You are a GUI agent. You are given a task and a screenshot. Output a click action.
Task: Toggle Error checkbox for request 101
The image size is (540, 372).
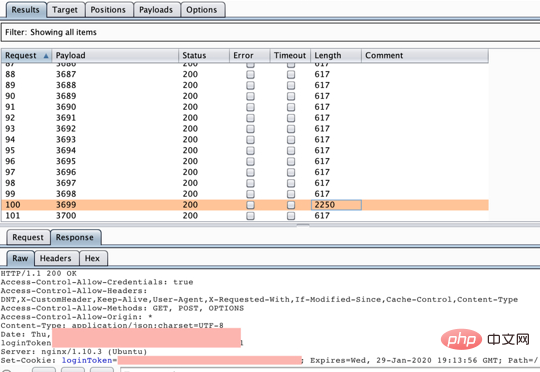pos(250,216)
